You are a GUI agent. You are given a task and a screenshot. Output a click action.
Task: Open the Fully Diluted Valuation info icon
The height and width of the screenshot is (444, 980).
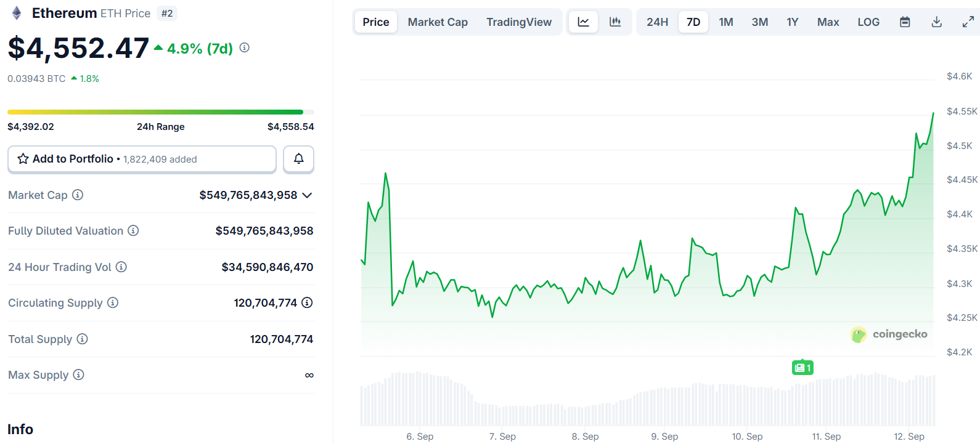pyautogui.click(x=133, y=230)
